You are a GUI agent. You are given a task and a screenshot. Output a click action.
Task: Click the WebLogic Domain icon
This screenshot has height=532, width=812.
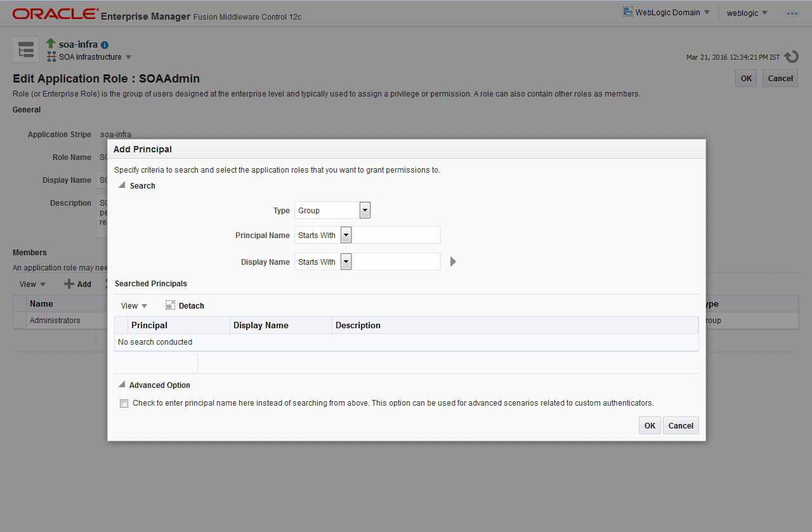628,12
